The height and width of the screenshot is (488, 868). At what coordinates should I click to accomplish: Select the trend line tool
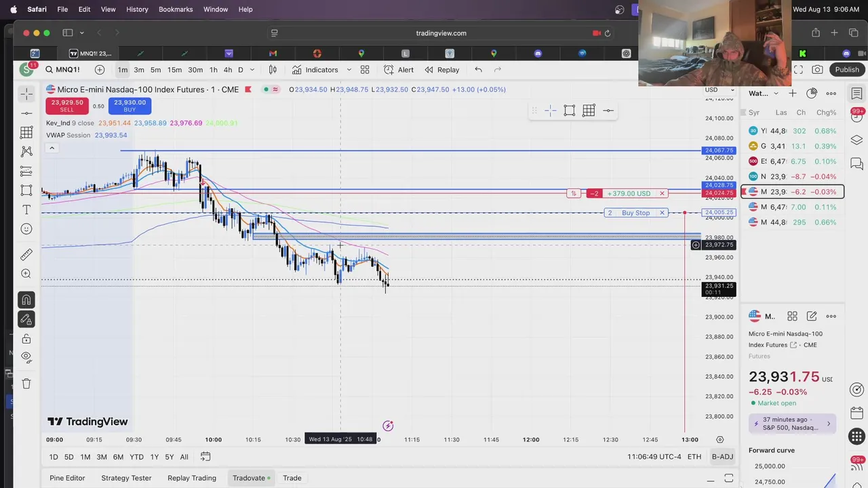click(x=26, y=113)
